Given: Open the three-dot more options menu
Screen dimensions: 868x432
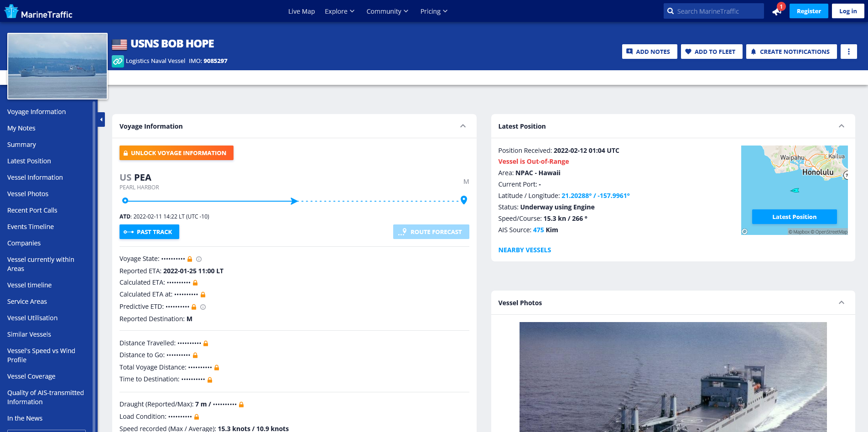Looking at the screenshot, I should tap(848, 52).
